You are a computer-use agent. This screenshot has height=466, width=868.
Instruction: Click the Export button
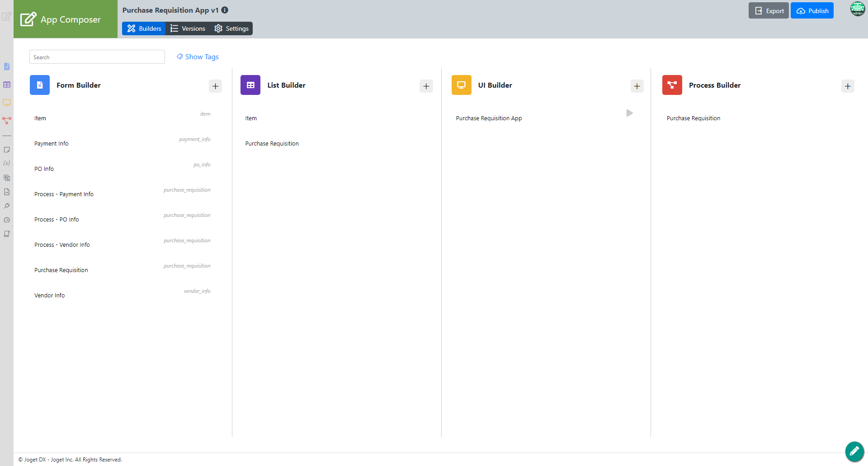click(x=769, y=11)
